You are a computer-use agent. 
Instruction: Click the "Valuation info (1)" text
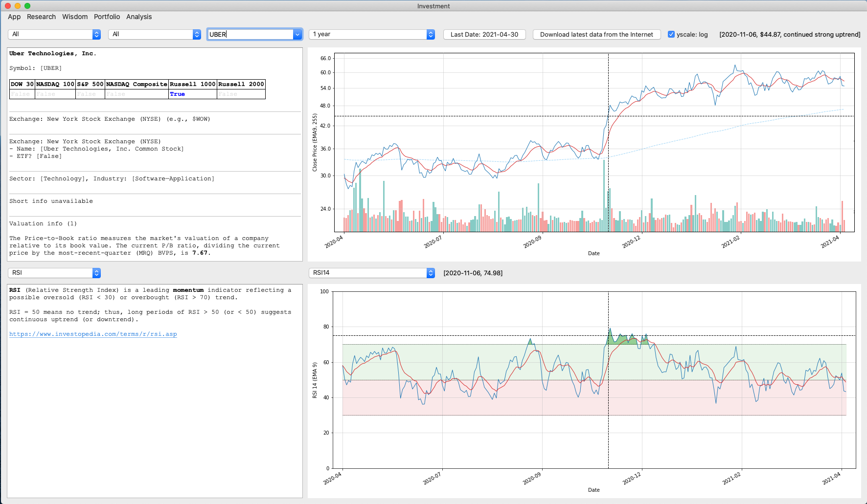43,224
